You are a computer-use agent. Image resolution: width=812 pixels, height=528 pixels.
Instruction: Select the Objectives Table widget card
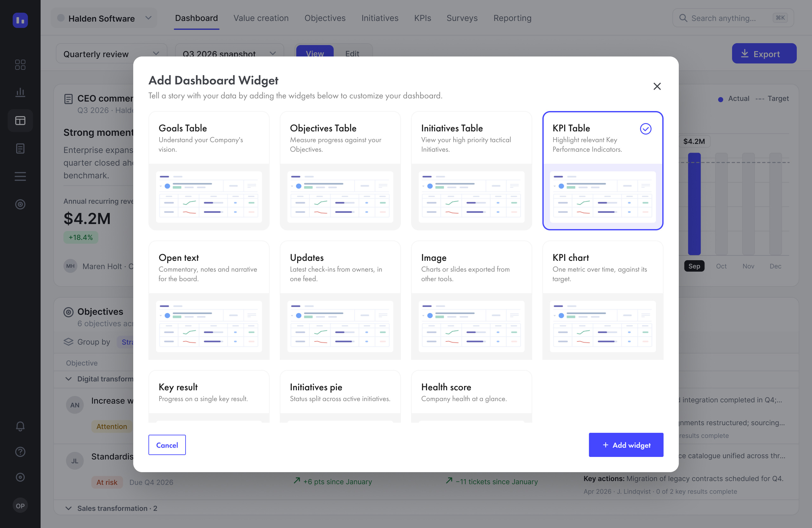tap(340, 171)
